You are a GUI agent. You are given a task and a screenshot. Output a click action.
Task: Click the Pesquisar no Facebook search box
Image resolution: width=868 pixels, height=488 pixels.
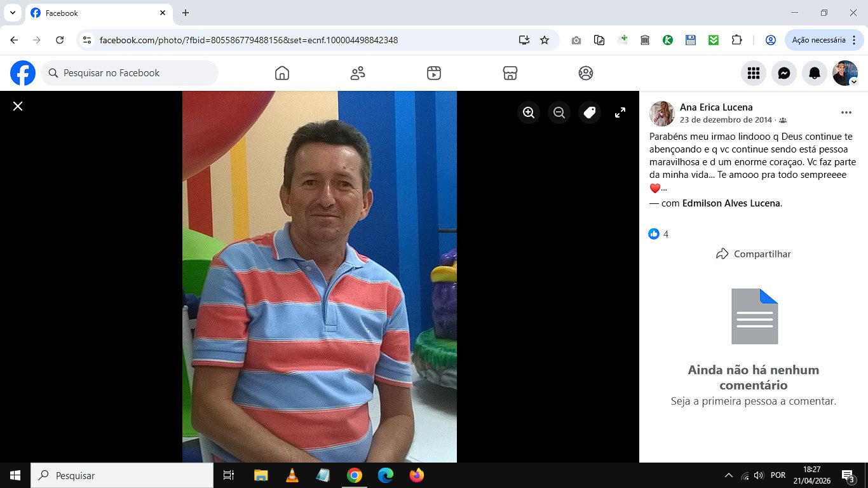130,73
